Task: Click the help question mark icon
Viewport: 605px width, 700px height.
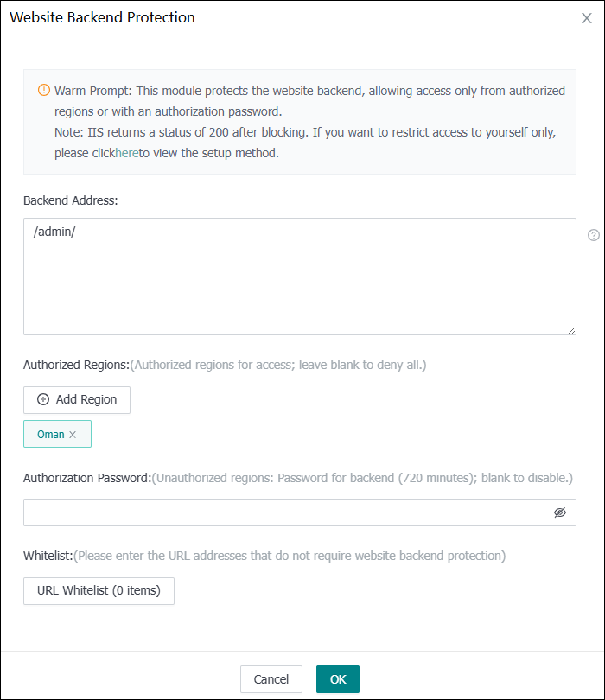Action: (x=594, y=235)
